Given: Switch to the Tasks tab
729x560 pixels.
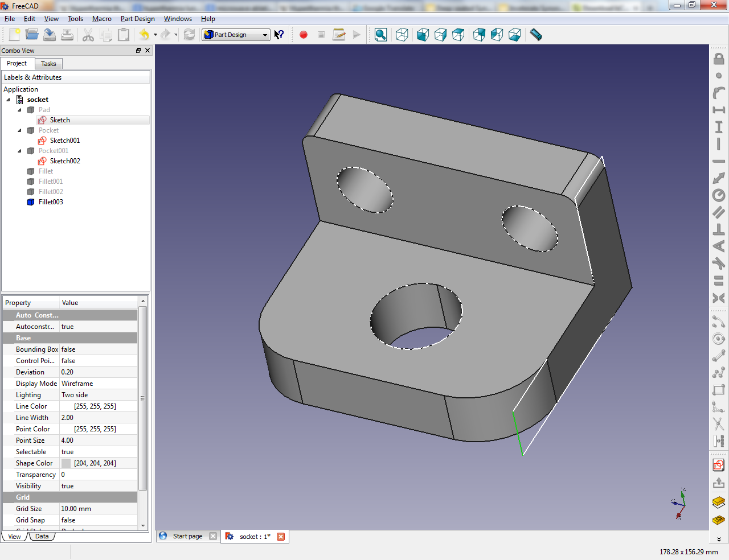Looking at the screenshot, I should tap(48, 63).
